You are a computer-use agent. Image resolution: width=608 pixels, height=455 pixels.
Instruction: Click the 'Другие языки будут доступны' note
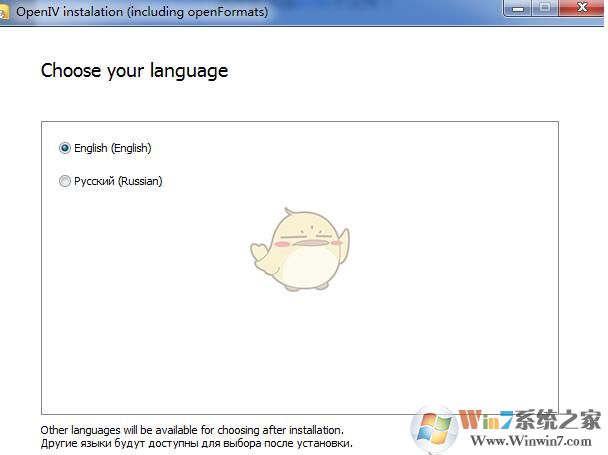(x=197, y=443)
